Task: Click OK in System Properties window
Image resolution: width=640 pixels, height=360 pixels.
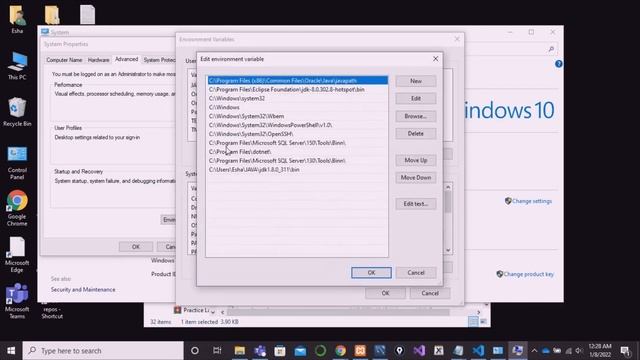Action: coord(136,247)
